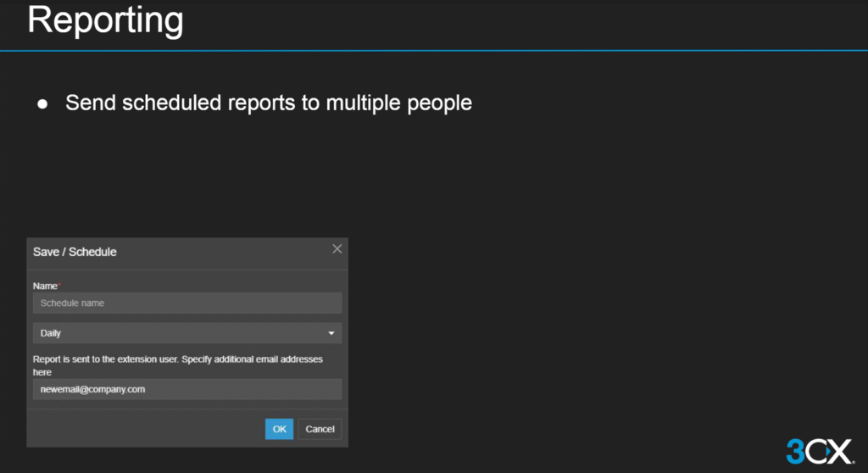This screenshot has width=868, height=473.
Task: Open the Daily frequency dropdown
Action: coord(187,333)
